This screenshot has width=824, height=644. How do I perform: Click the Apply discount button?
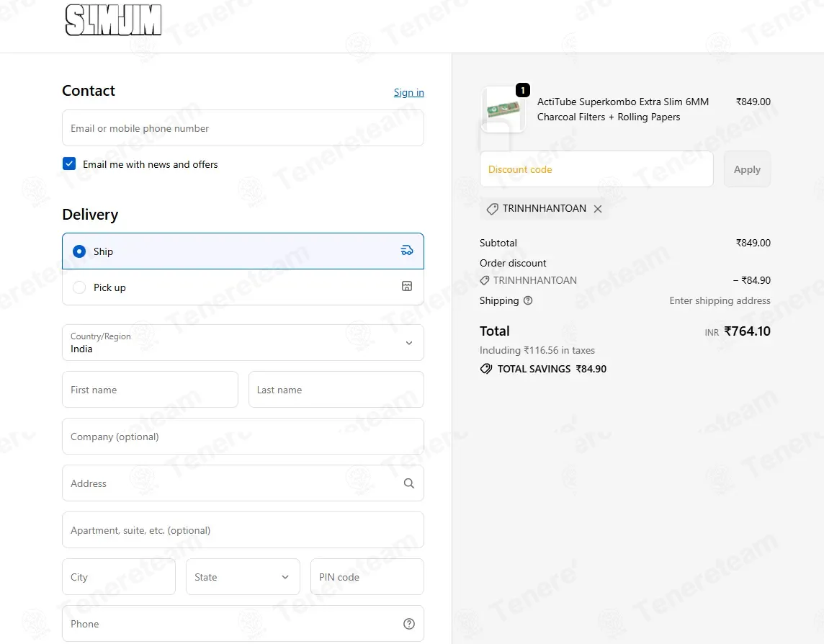pyautogui.click(x=747, y=169)
